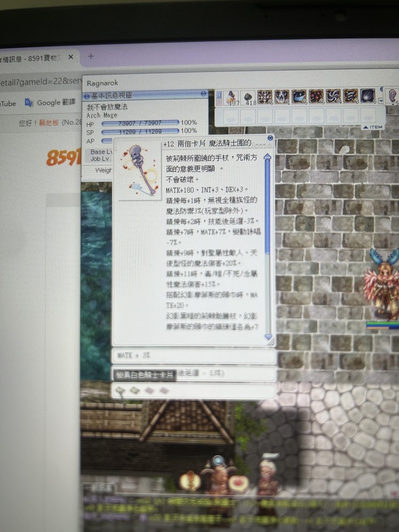Close the 8591 browser tab
This screenshot has height=532, width=399.
(71, 57)
